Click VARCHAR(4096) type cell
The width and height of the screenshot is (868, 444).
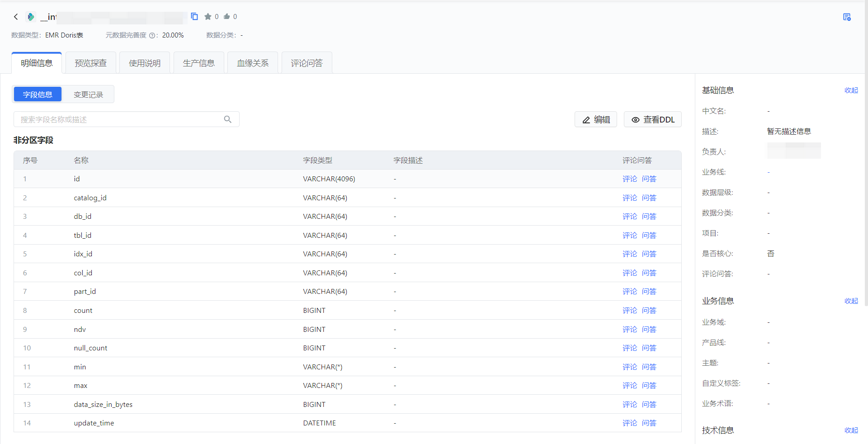click(x=329, y=179)
